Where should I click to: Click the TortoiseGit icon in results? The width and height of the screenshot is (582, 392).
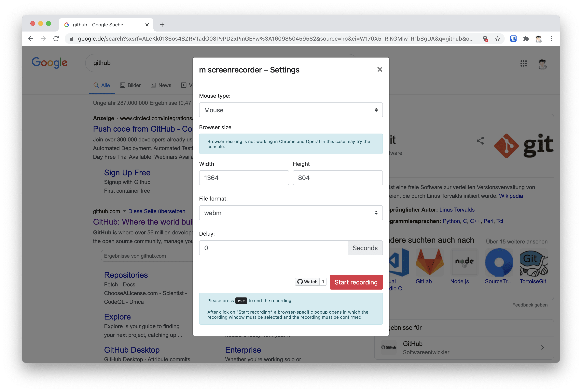[x=533, y=263]
